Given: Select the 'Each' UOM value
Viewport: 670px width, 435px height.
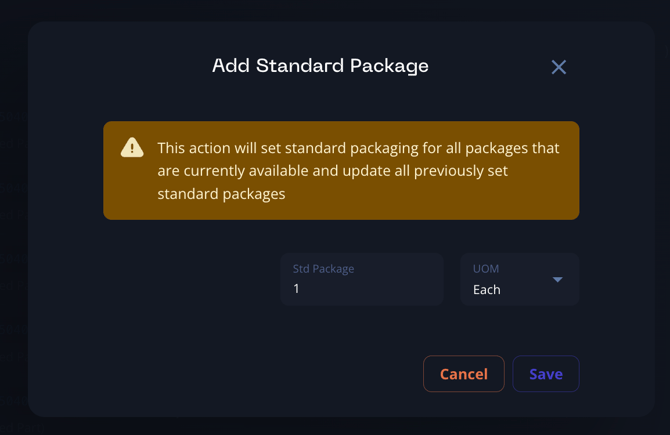Looking at the screenshot, I should (487, 290).
